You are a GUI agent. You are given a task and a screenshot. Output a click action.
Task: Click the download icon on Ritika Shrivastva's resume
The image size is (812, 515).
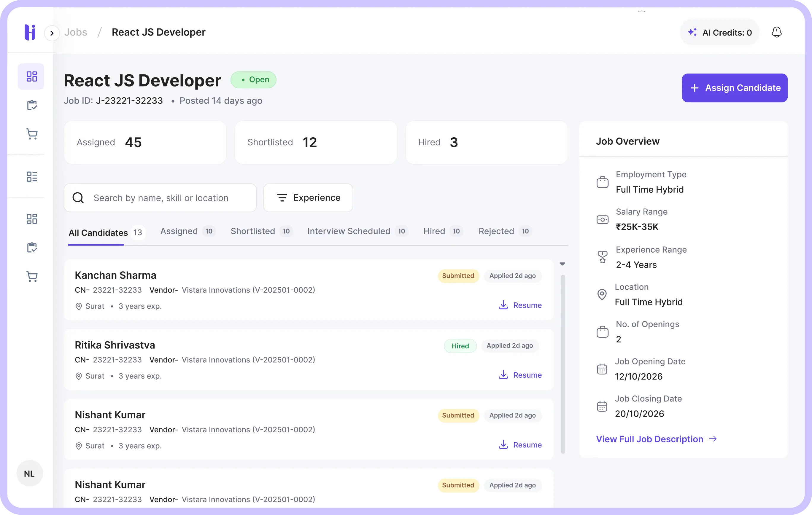click(503, 375)
